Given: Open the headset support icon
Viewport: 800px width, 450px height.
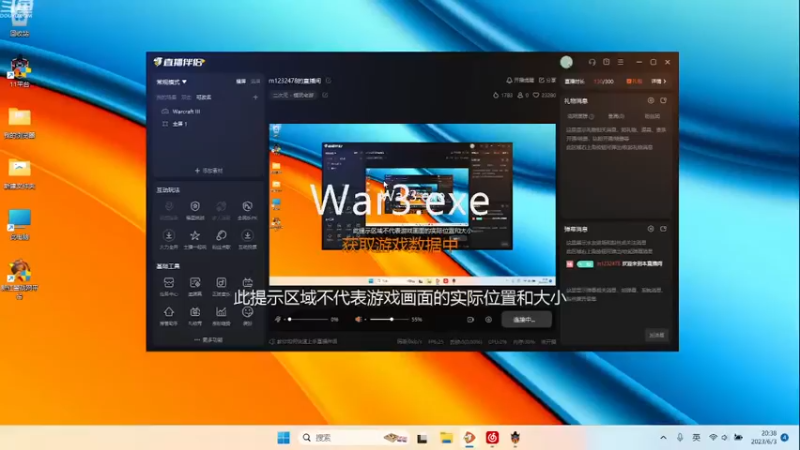Looking at the screenshot, I should (x=592, y=62).
